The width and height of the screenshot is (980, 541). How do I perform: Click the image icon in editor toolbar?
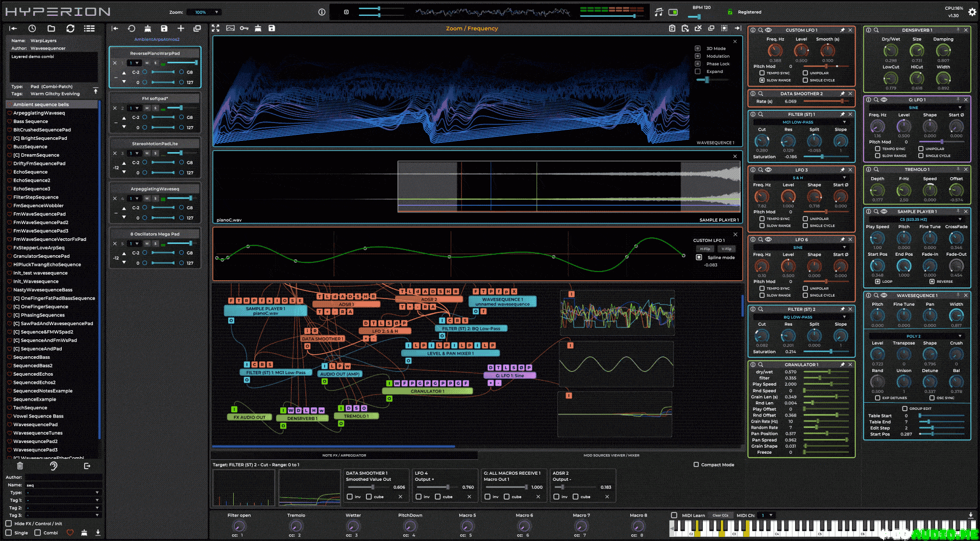(230, 29)
